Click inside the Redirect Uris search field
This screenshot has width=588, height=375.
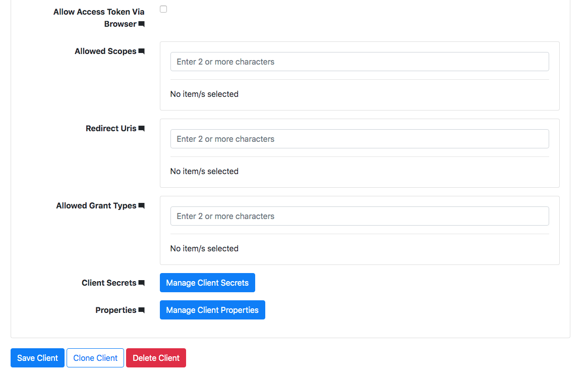(x=359, y=139)
